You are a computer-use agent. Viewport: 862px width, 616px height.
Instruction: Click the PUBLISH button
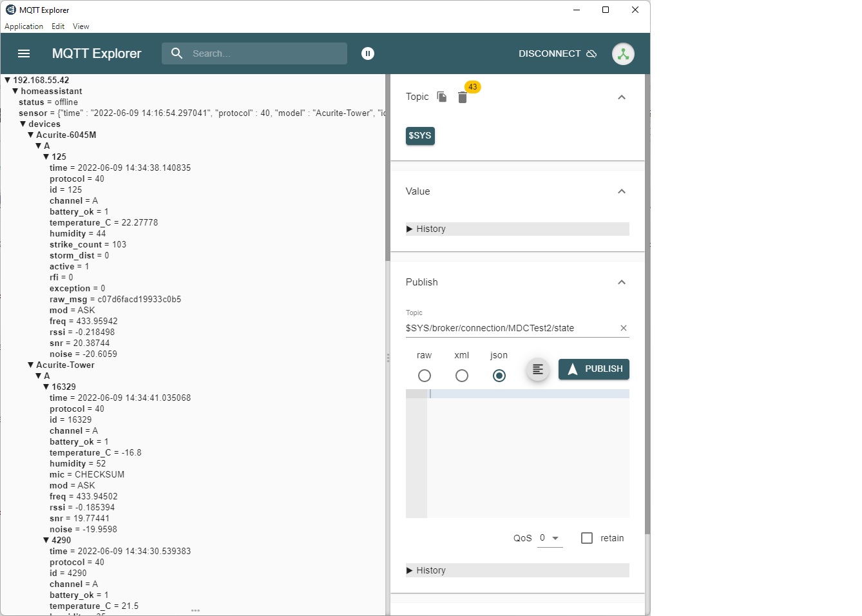(x=594, y=369)
